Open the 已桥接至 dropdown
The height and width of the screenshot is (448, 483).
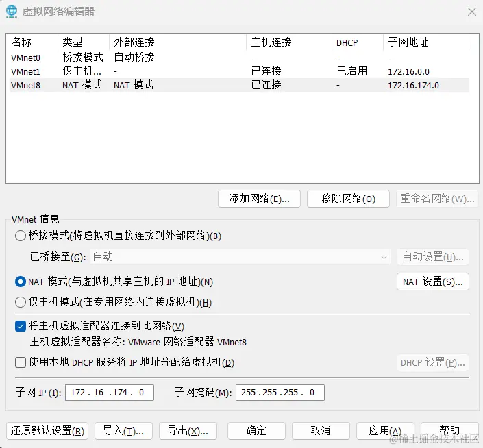[x=240, y=257]
